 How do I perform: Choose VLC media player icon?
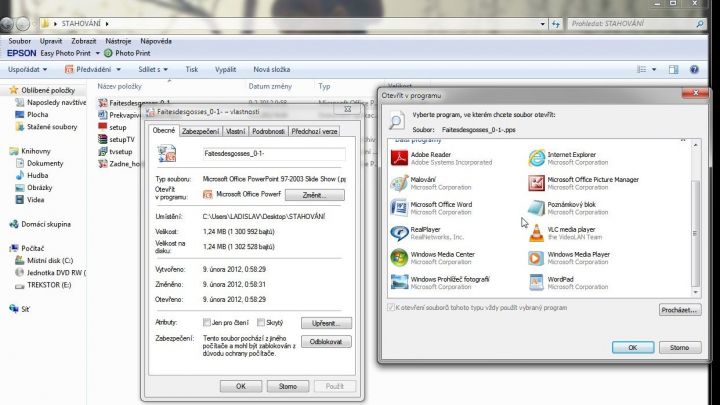[536, 233]
